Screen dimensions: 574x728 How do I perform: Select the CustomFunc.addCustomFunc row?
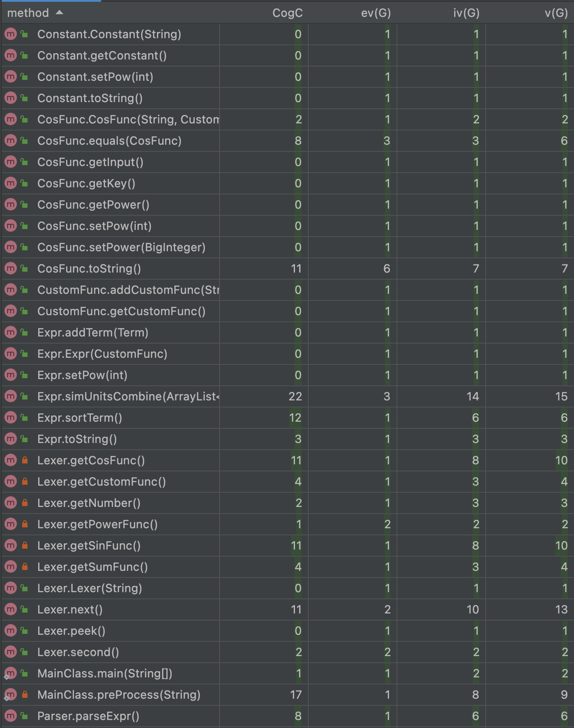click(x=287, y=290)
